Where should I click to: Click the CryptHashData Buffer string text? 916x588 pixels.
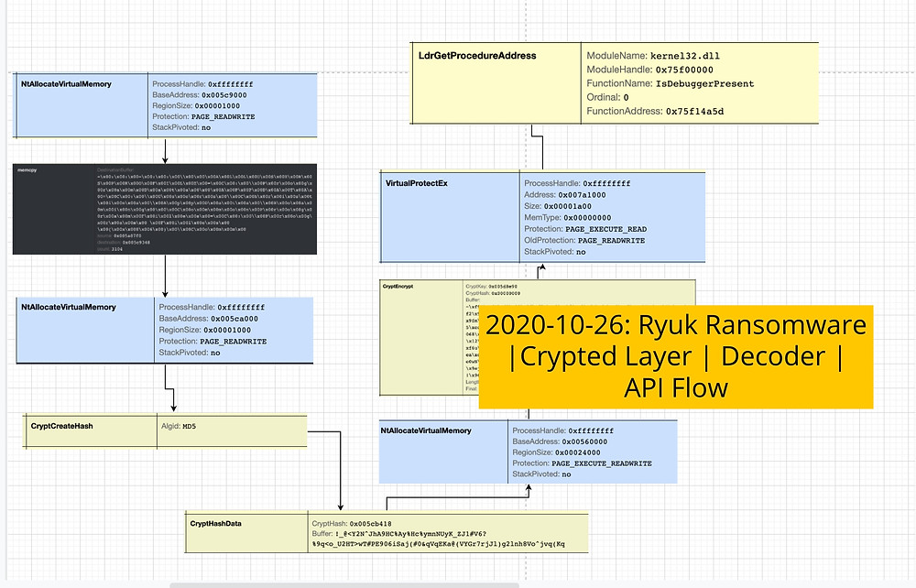click(x=438, y=539)
